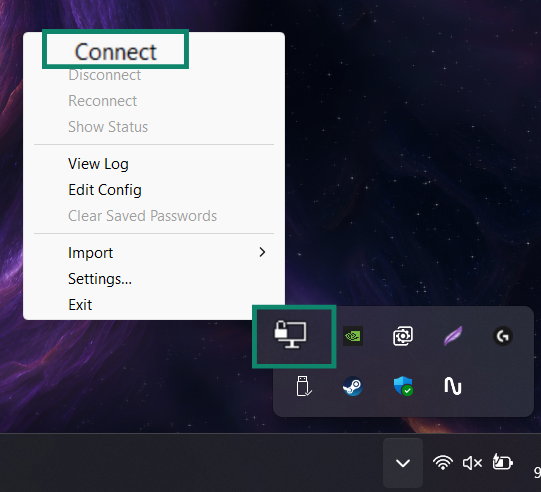Open the Wi-Fi network icon in taskbar

443,462
